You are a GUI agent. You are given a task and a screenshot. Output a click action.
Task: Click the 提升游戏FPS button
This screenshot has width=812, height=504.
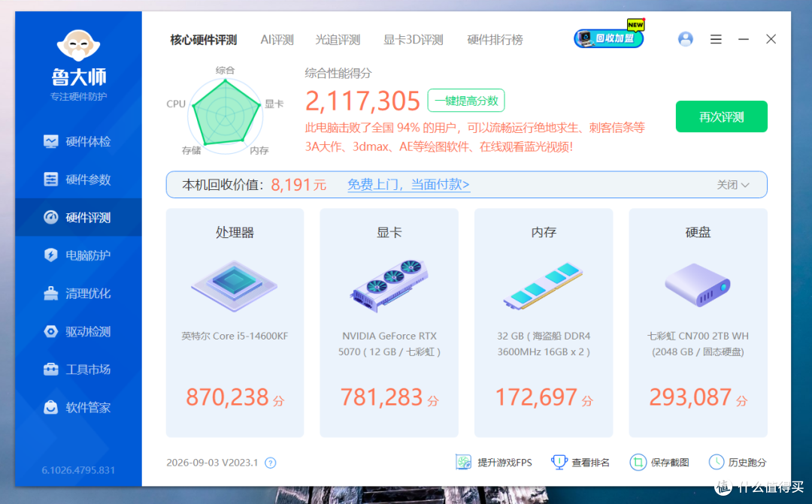[x=493, y=462]
